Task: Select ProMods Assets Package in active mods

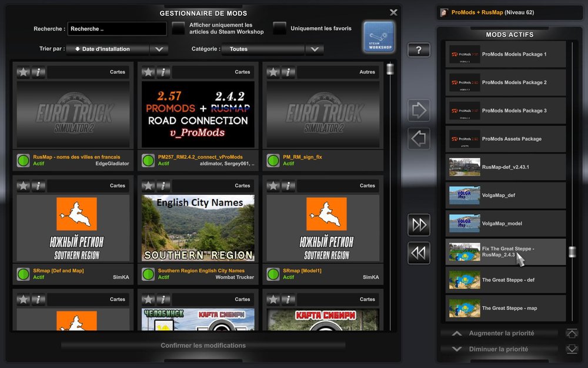Action: 506,139
